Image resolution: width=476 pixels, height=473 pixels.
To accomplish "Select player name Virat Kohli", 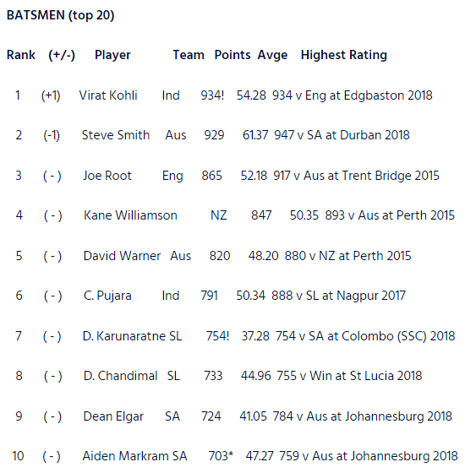I will [x=108, y=95].
